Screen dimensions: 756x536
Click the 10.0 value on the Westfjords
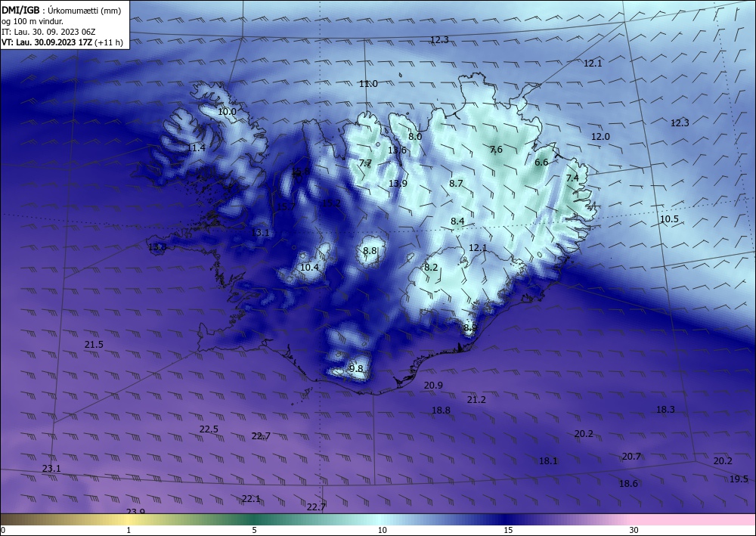click(x=227, y=112)
